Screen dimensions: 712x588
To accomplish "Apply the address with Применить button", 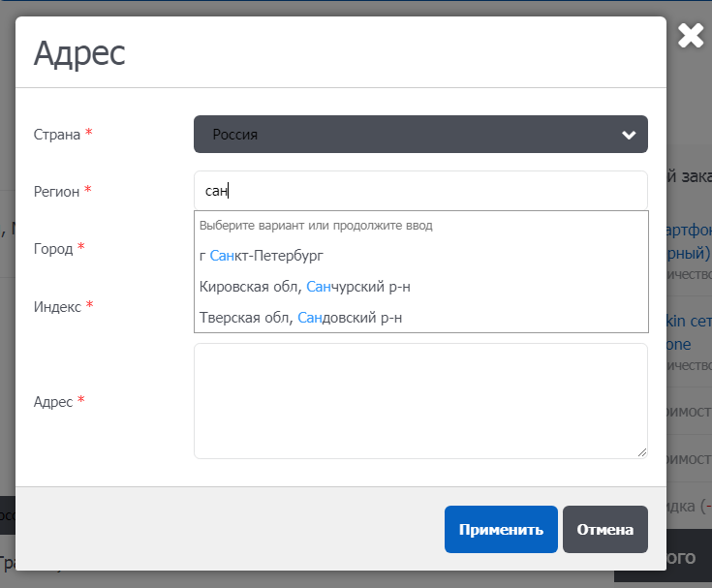I will point(501,530).
